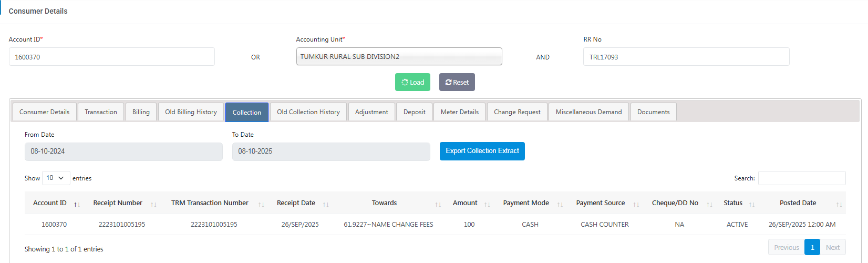Screen dimensions: 868x263
Task: Focus the RR No input field
Action: 686,57
